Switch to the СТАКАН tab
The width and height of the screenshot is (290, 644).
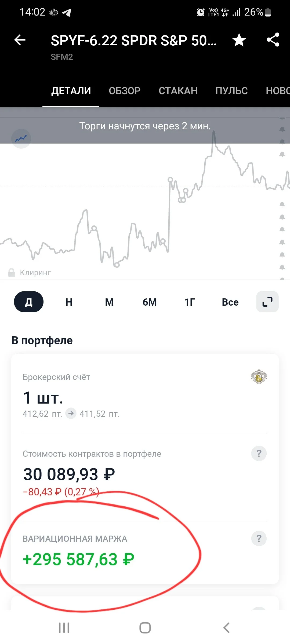[178, 91]
